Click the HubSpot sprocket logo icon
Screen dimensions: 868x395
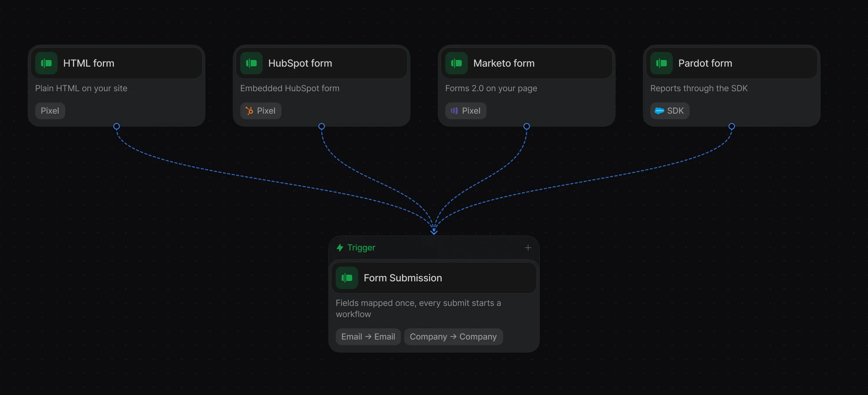[x=249, y=111]
